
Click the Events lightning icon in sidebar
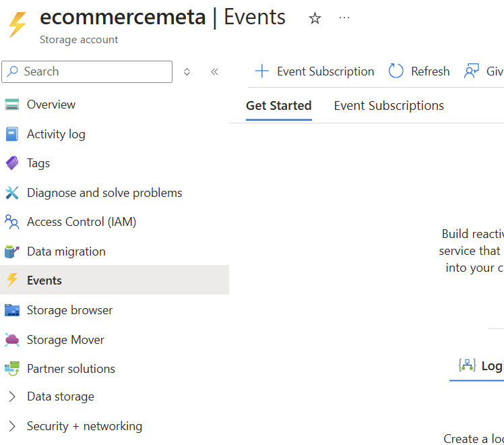[x=12, y=280]
